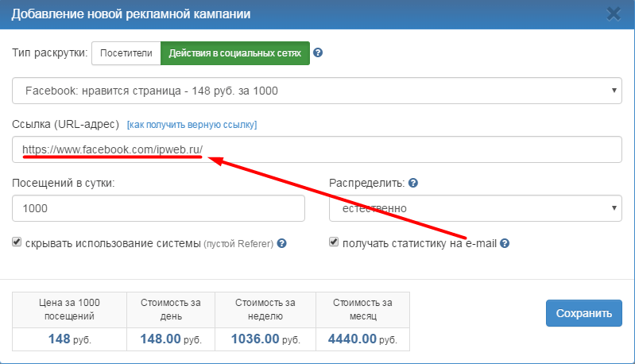This screenshot has width=635, height=364.
Task: Focus the Посещений в сутки field with 1000
Action: coord(159,208)
